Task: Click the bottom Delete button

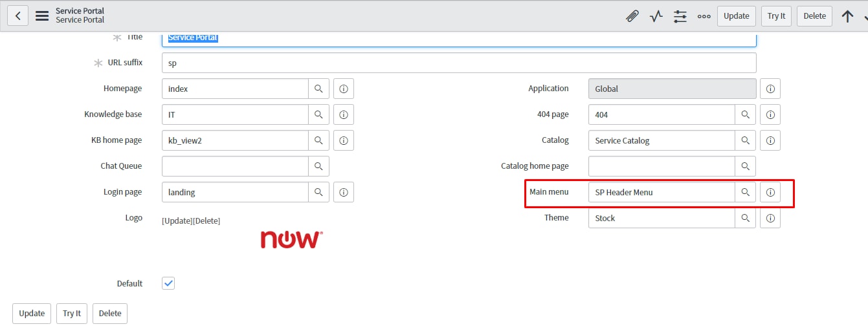Action: (110, 313)
